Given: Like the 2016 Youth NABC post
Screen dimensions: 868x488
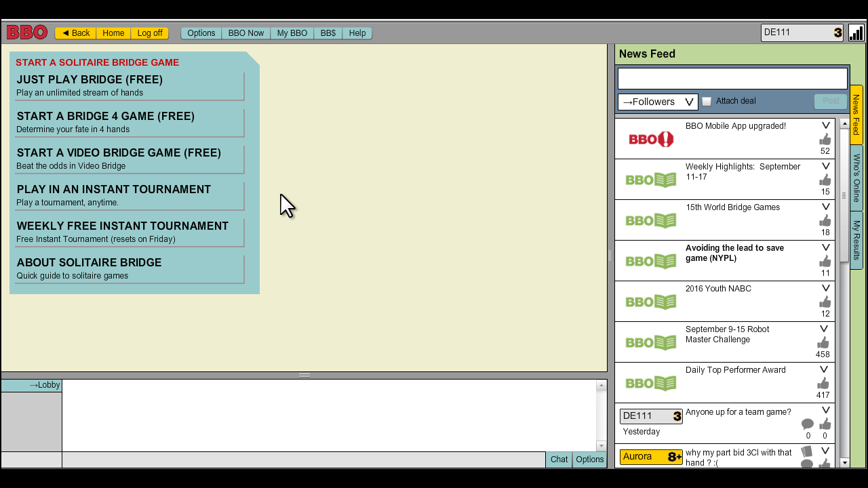Looking at the screenshot, I should 825,302.
